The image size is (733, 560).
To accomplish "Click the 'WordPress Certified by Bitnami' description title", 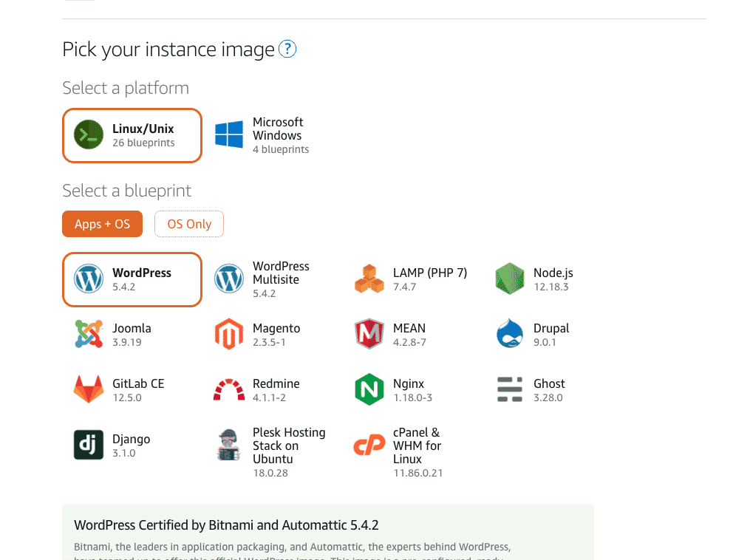I will point(226,525).
